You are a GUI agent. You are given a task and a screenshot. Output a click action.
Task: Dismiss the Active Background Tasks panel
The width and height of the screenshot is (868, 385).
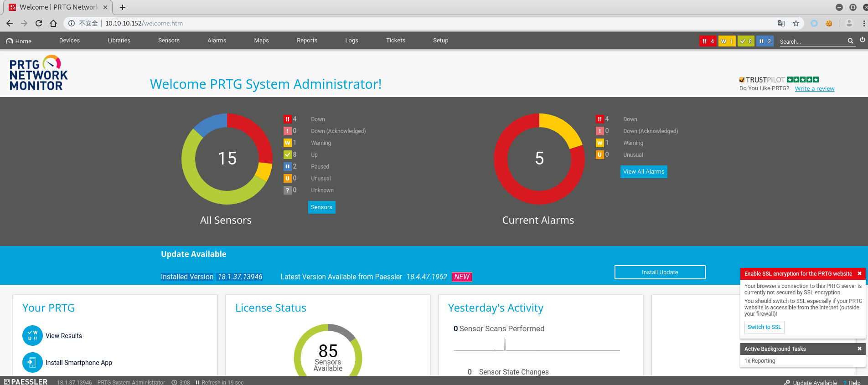859,349
